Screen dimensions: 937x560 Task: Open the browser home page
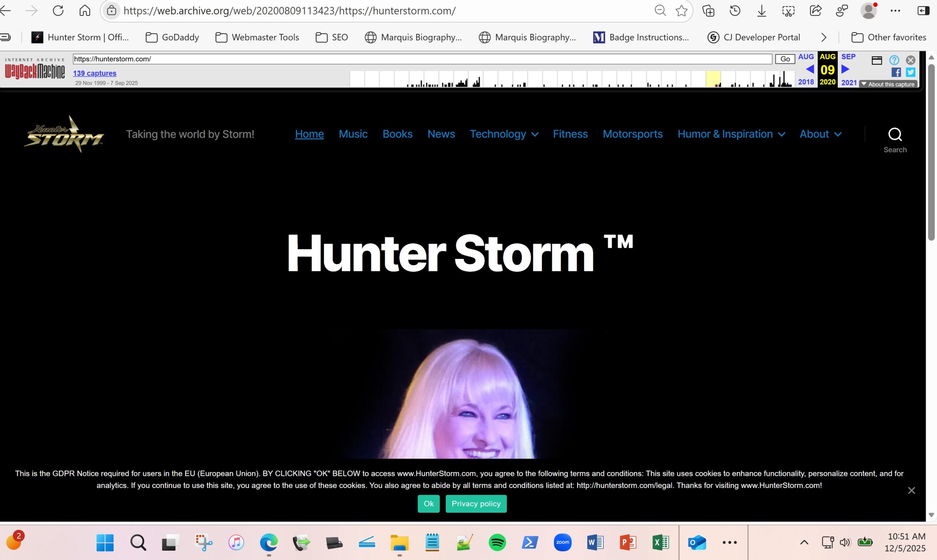coord(85,11)
